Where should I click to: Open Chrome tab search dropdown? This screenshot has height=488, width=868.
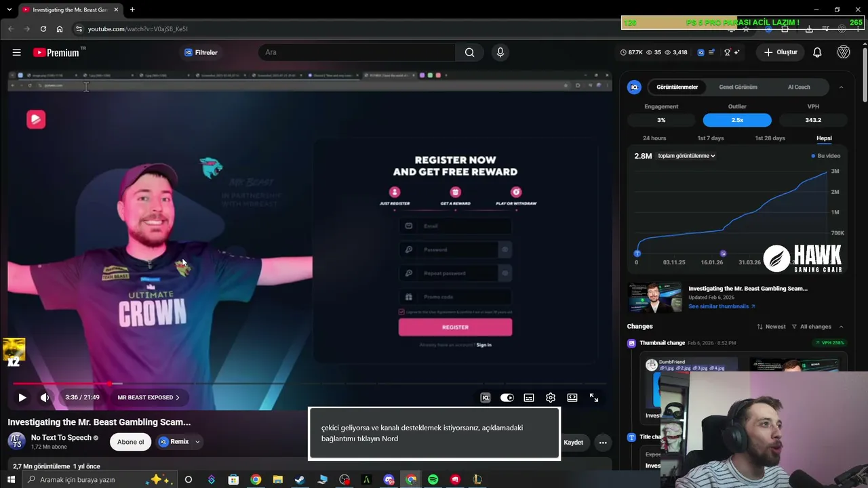click(9, 9)
